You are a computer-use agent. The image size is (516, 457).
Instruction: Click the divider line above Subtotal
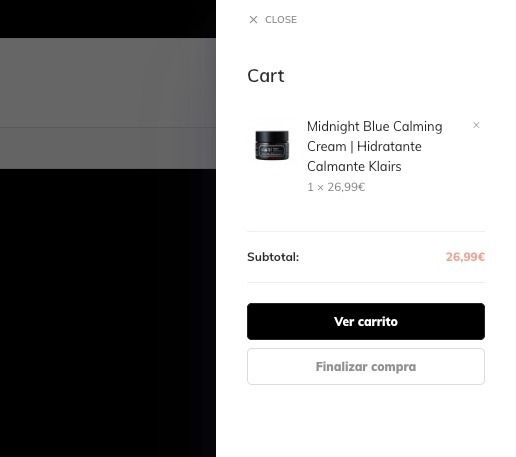click(366, 231)
